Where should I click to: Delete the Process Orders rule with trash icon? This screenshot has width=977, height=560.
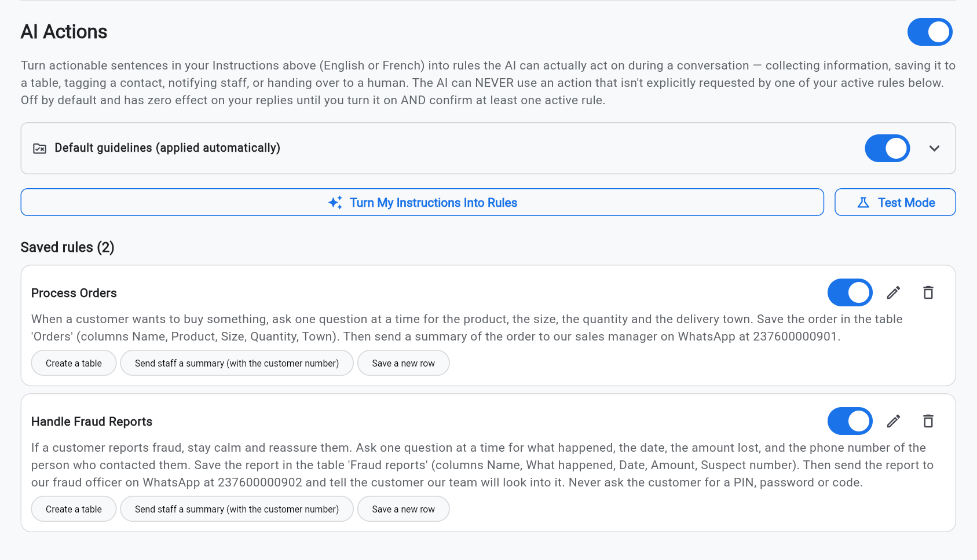[928, 292]
